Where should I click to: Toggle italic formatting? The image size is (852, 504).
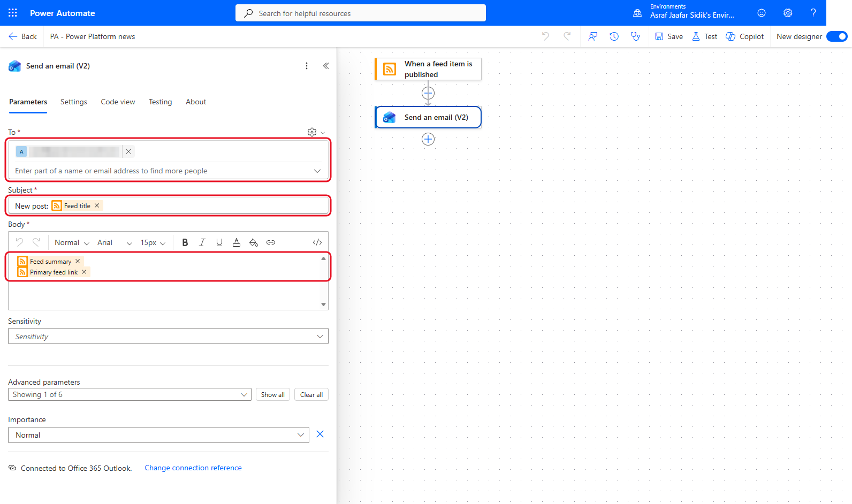click(x=202, y=242)
